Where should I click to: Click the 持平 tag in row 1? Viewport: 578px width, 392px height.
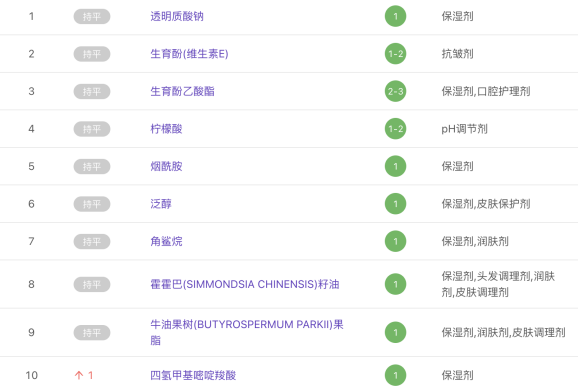(x=92, y=17)
